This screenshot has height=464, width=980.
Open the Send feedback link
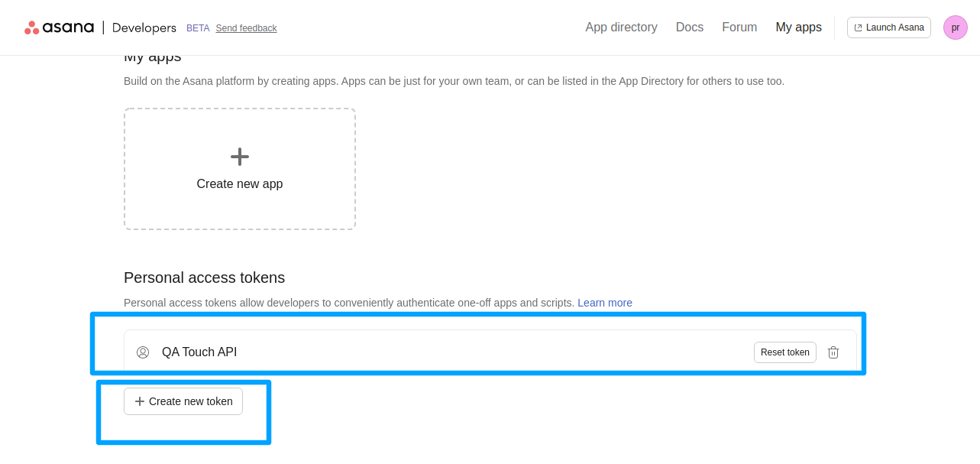click(x=246, y=28)
